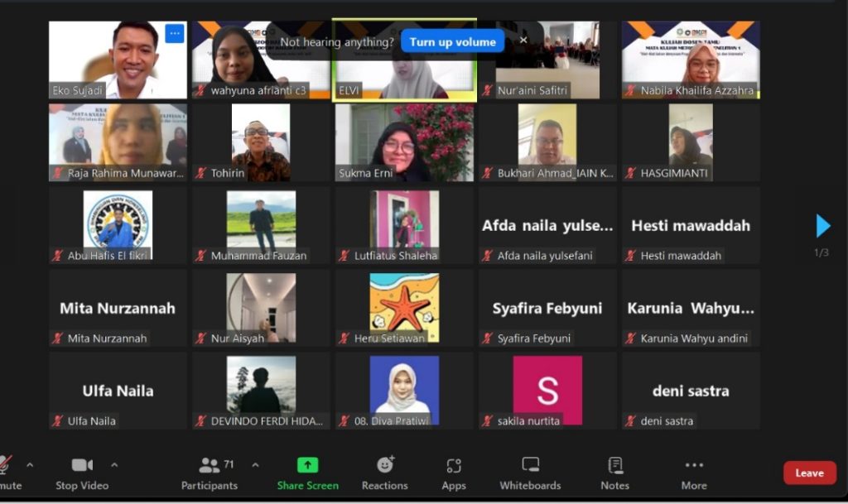Click the three-dot options on Eko Sujadi's tile

(174, 33)
